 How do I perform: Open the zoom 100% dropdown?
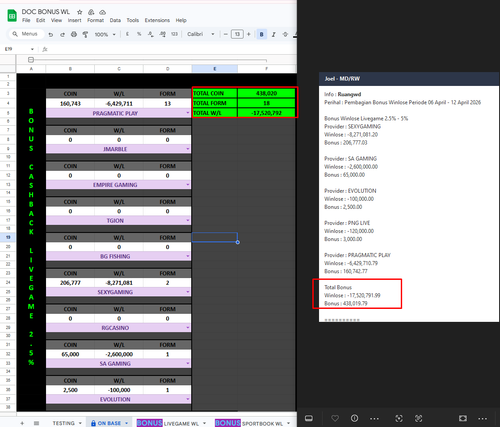[105, 34]
